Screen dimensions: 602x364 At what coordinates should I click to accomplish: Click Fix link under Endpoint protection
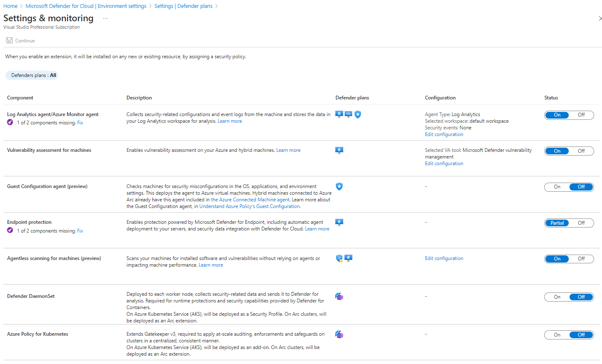80,231
